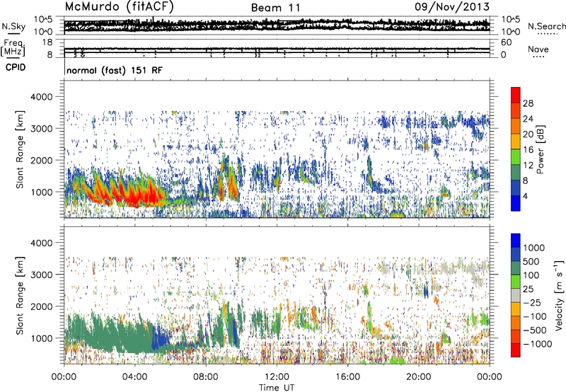Click the '12:00' time tick label

(x=277, y=377)
